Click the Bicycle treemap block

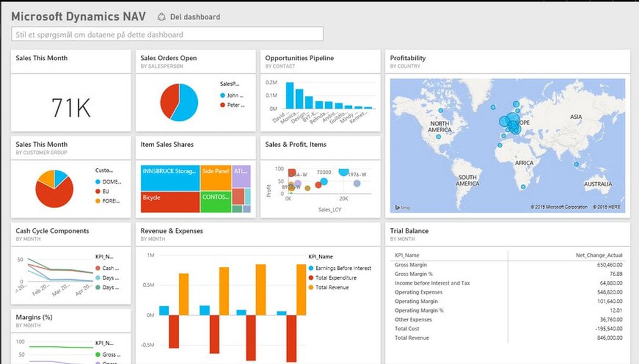(x=170, y=202)
